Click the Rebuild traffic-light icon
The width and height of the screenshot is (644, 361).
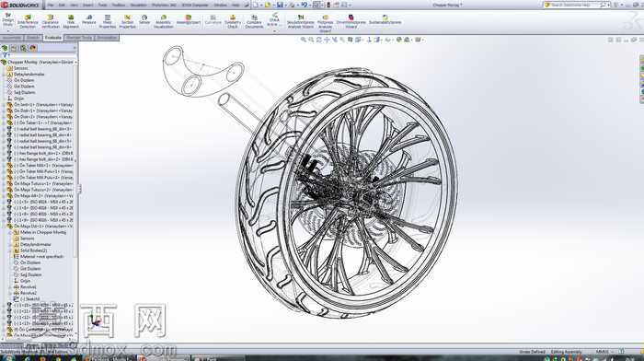tap(328, 5)
